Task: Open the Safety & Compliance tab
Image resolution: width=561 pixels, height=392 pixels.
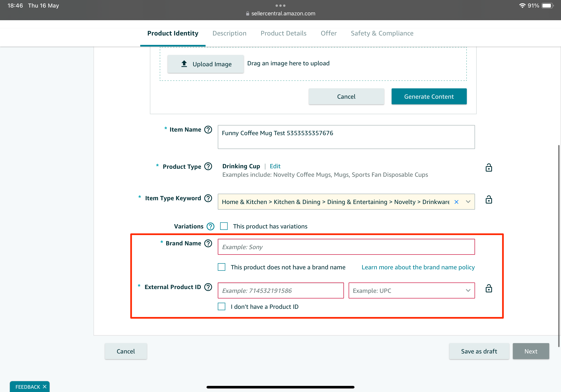Action: point(382,33)
